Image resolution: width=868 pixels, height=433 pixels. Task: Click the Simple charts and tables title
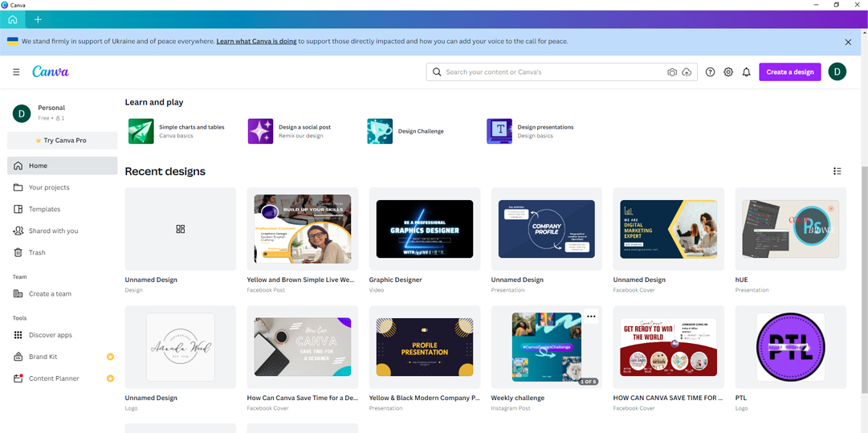click(192, 127)
